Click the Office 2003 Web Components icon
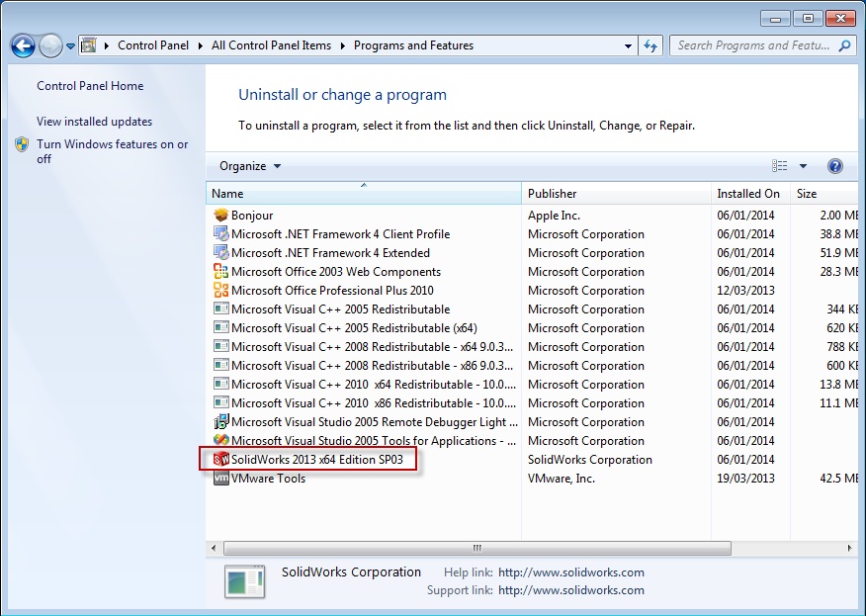 (220, 271)
